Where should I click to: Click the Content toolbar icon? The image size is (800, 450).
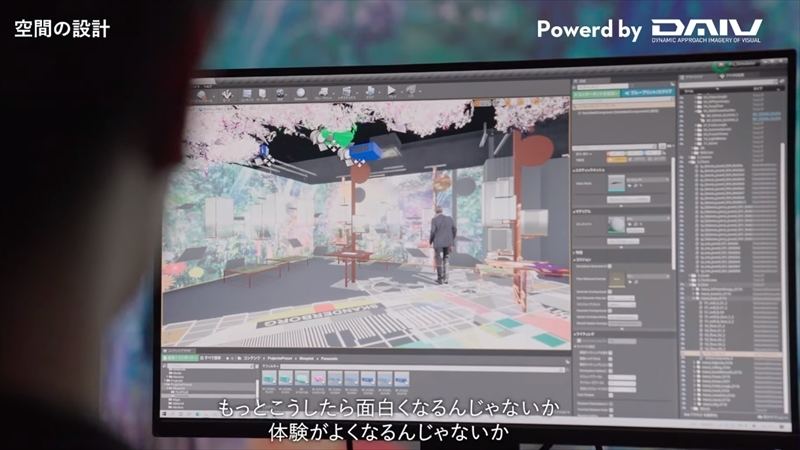pyautogui.click(x=247, y=94)
